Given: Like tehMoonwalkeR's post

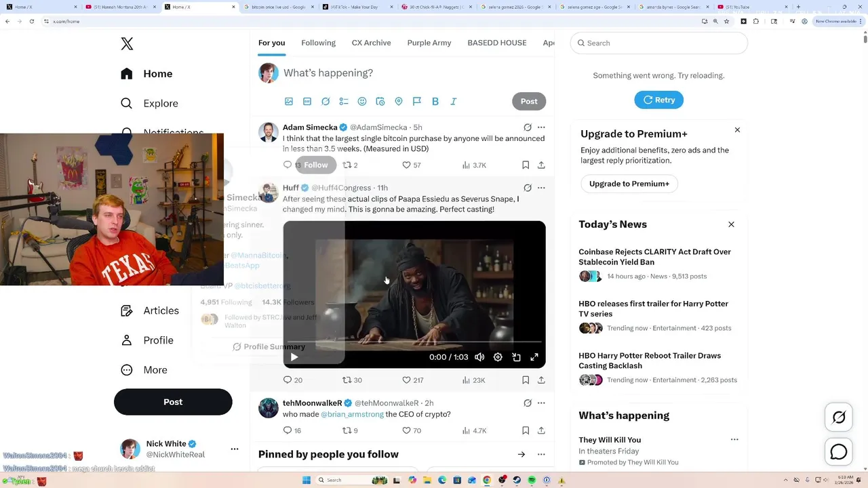Looking at the screenshot, I should 412,430.
